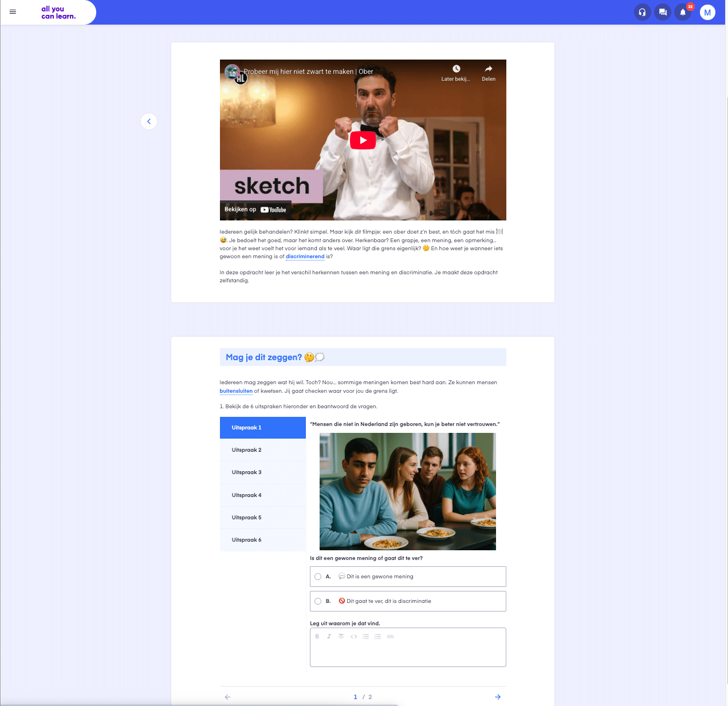Click the insert link icon
The height and width of the screenshot is (706, 728).
[x=390, y=636]
